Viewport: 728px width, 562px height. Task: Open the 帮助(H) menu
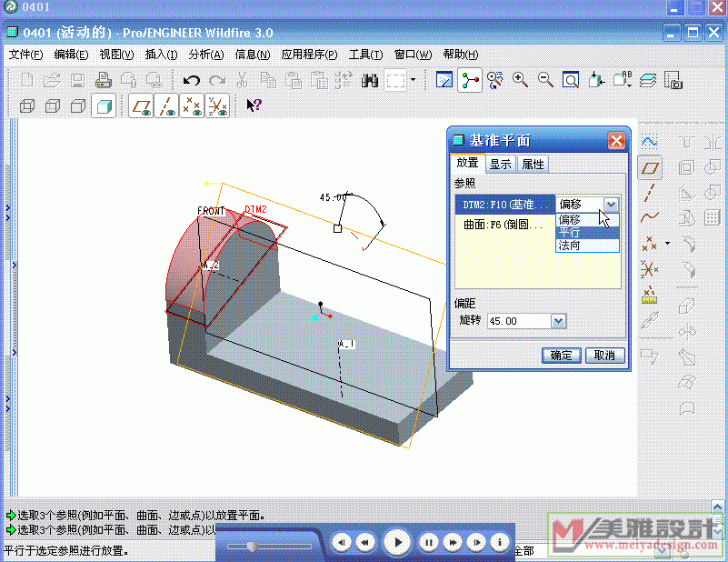click(x=461, y=55)
